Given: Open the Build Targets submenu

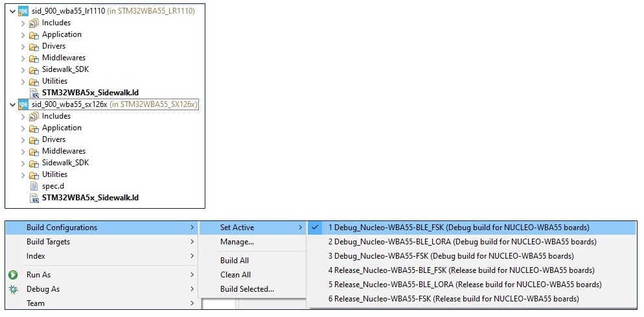Looking at the screenshot, I should tap(102, 242).
